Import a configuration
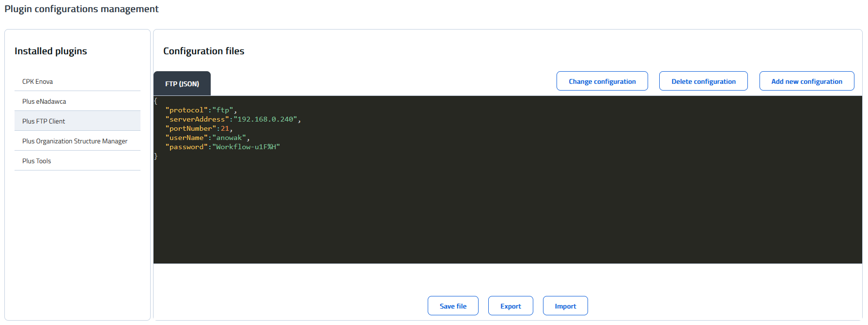 point(565,306)
